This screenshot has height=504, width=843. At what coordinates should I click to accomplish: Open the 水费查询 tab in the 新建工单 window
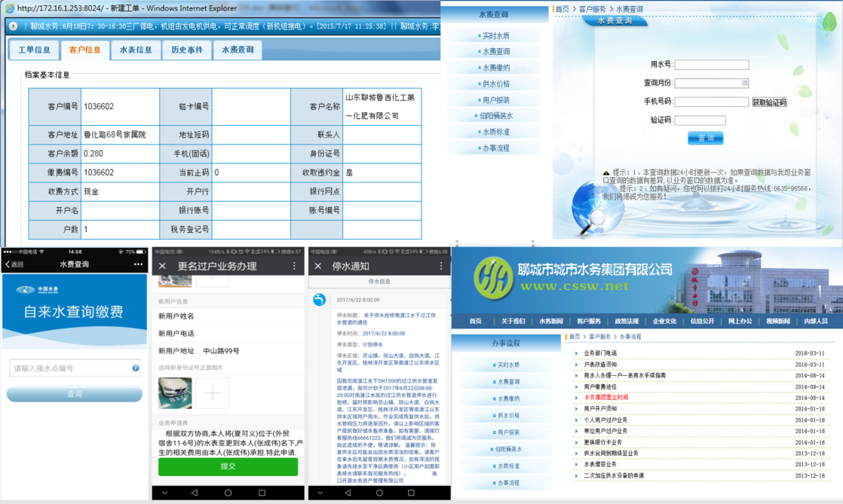pos(238,50)
